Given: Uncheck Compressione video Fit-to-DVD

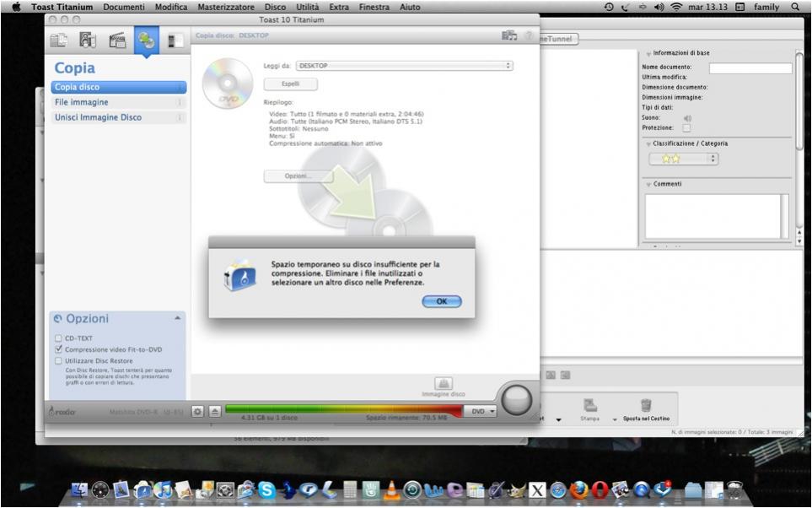Looking at the screenshot, I should pyautogui.click(x=58, y=349).
